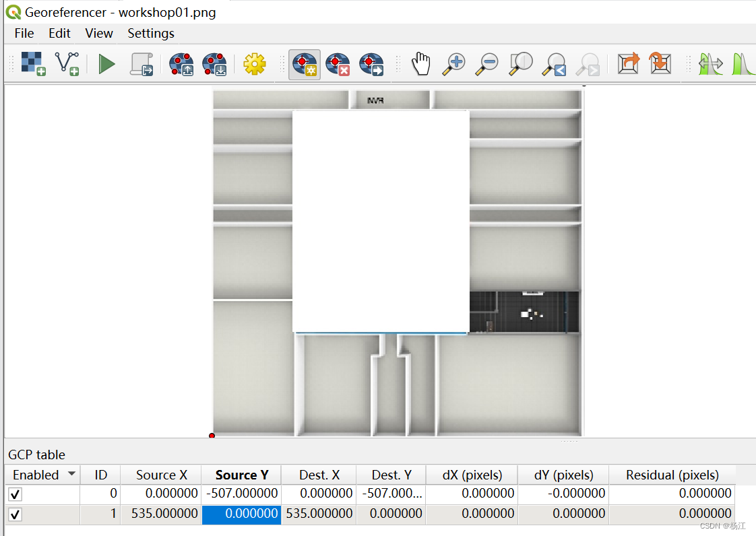Save GCP points as file
This screenshot has height=536, width=756.
point(214,63)
